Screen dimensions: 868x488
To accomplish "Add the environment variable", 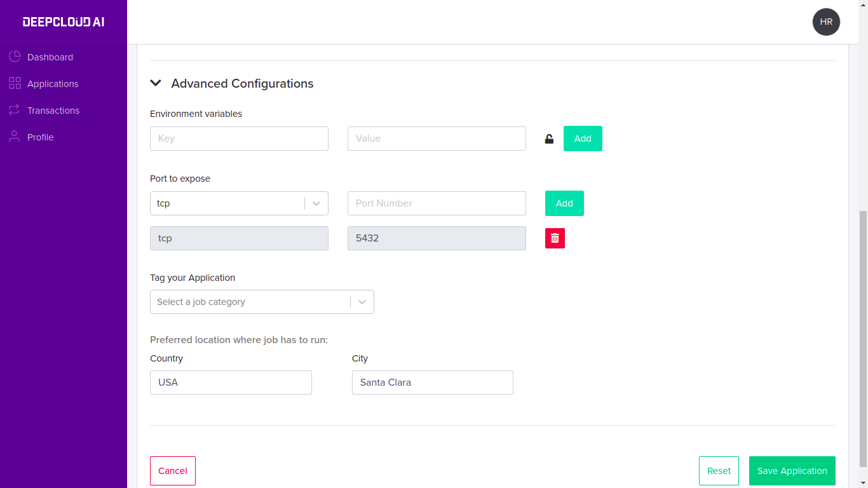I will [x=583, y=139].
